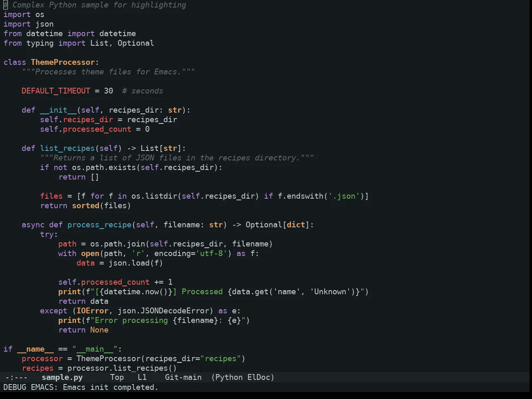Click the 'open' builtin in with statement
Screen dimensions: 532x399
(90, 254)
